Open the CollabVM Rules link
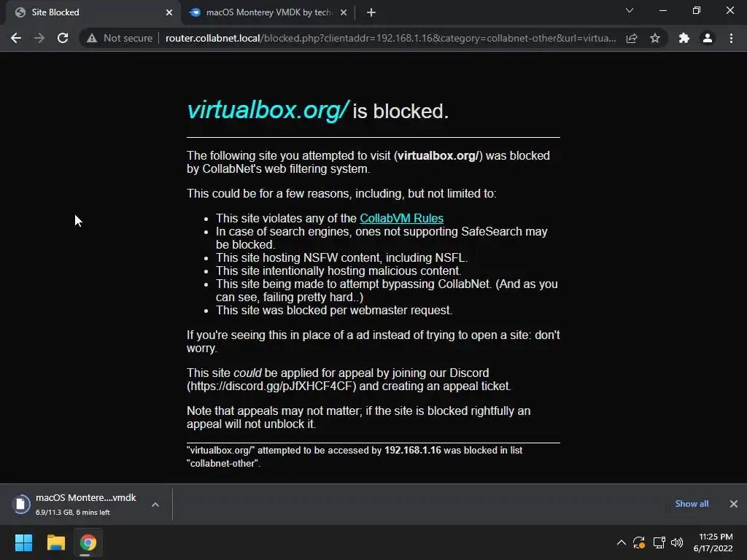The width and height of the screenshot is (747, 560). (x=402, y=218)
